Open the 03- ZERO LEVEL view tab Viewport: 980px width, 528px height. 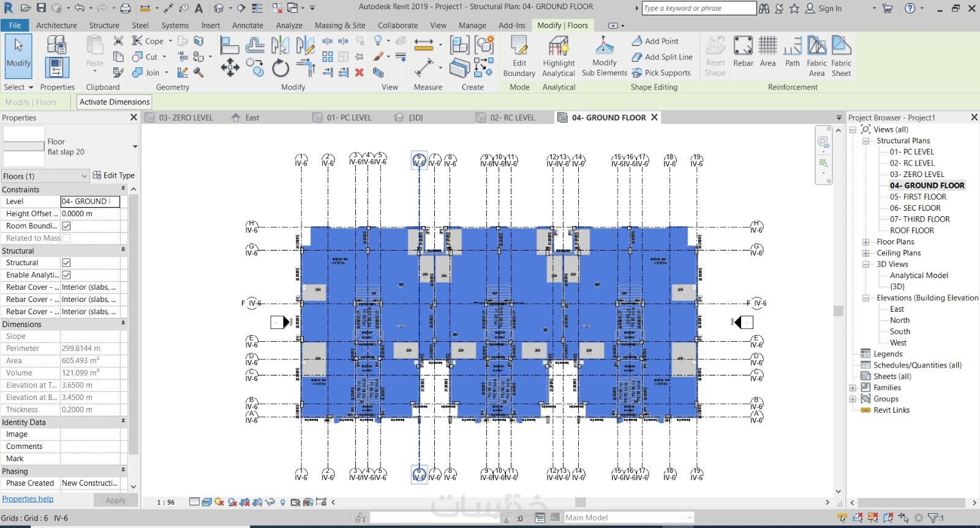[186, 118]
